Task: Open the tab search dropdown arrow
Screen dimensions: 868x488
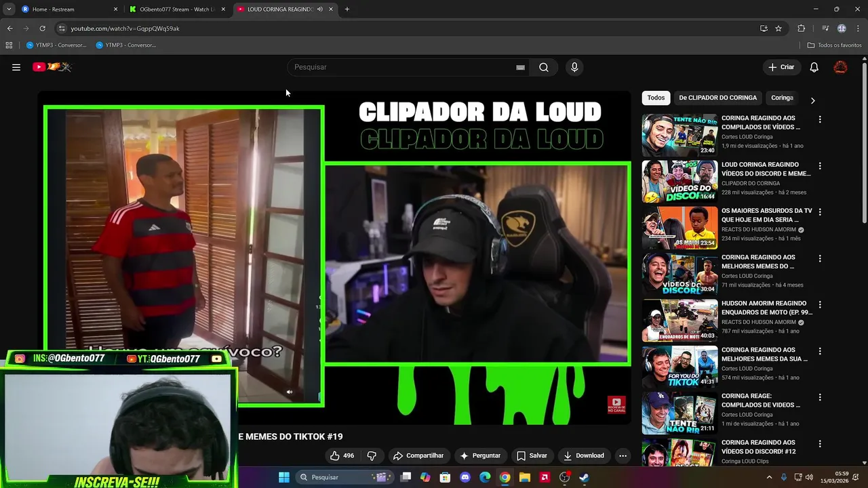Action: (x=9, y=9)
